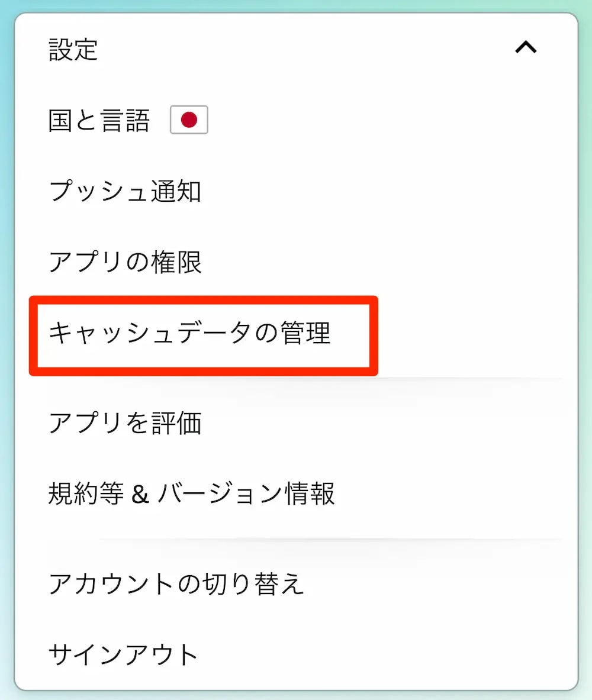Click the Japan flag icon
This screenshot has width=592, height=700.
[189, 121]
